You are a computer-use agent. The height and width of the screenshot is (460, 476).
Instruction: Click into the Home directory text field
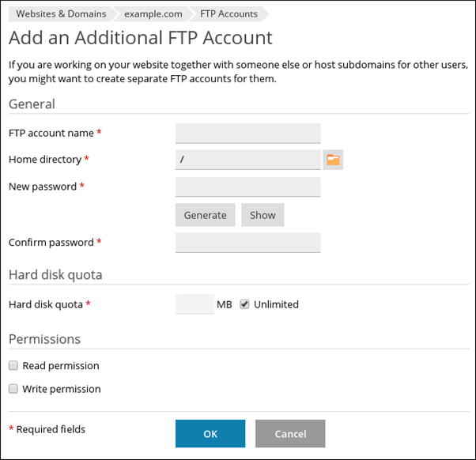(x=247, y=160)
